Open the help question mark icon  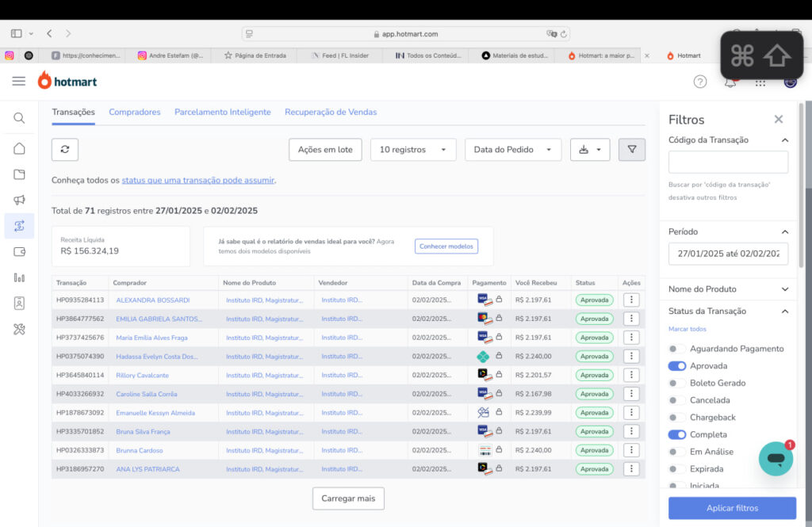700,82
